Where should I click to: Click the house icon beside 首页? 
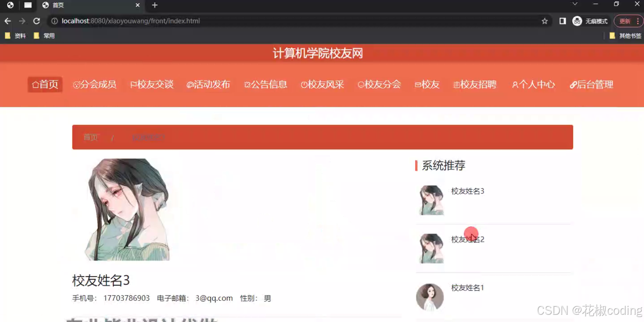pos(35,84)
